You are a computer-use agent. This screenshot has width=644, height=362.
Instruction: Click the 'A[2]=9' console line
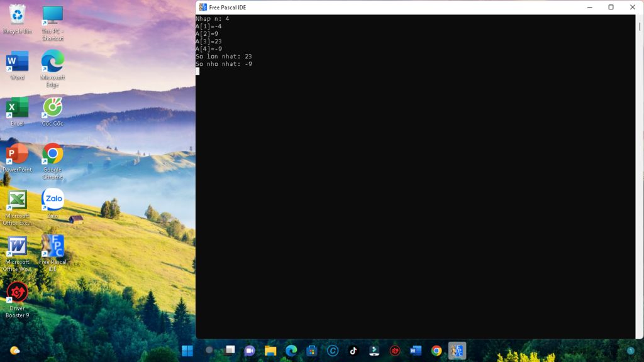pyautogui.click(x=207, y=34)
